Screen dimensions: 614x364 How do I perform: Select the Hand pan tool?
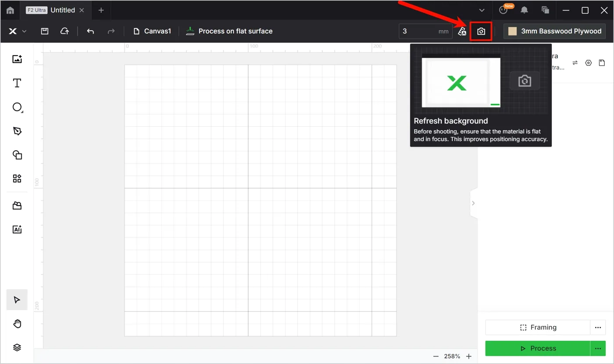click(17, 324)
